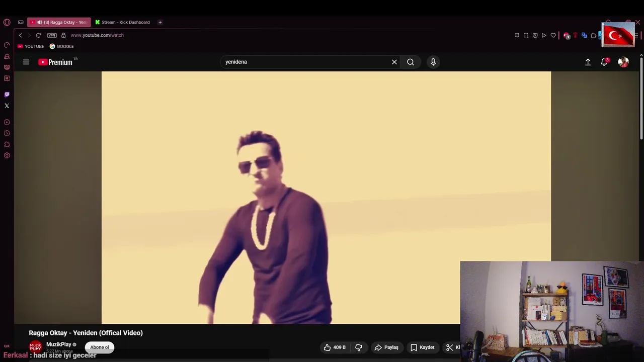Open History clock icon in sidebar
Image resolution: width=644 pixels, height=362 pixels.
tap(7, 133)
